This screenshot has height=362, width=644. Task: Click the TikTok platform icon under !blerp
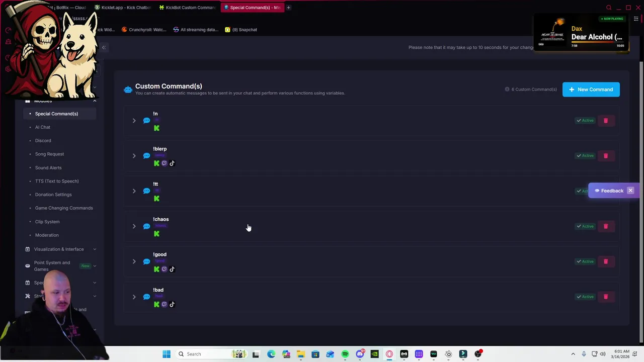click(172, 163)
